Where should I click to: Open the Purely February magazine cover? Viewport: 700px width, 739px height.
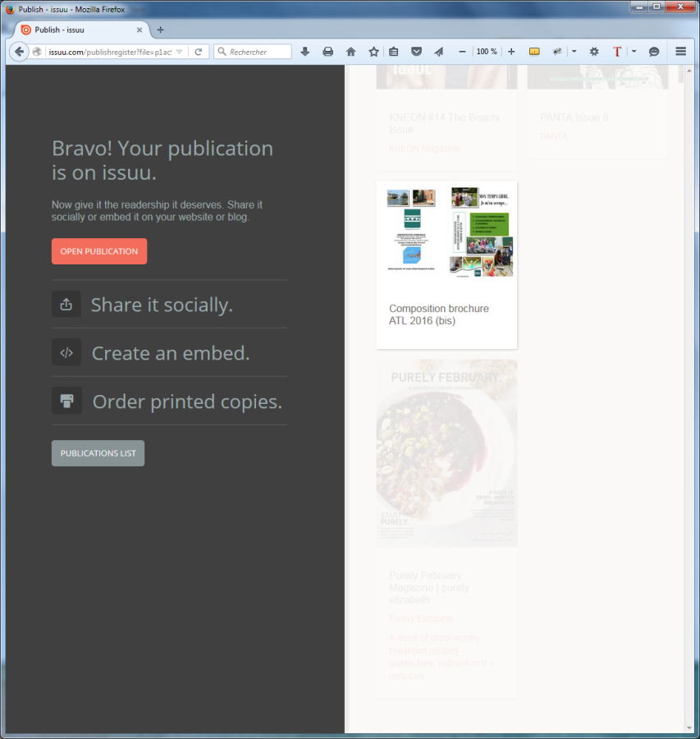coord(446,453)
